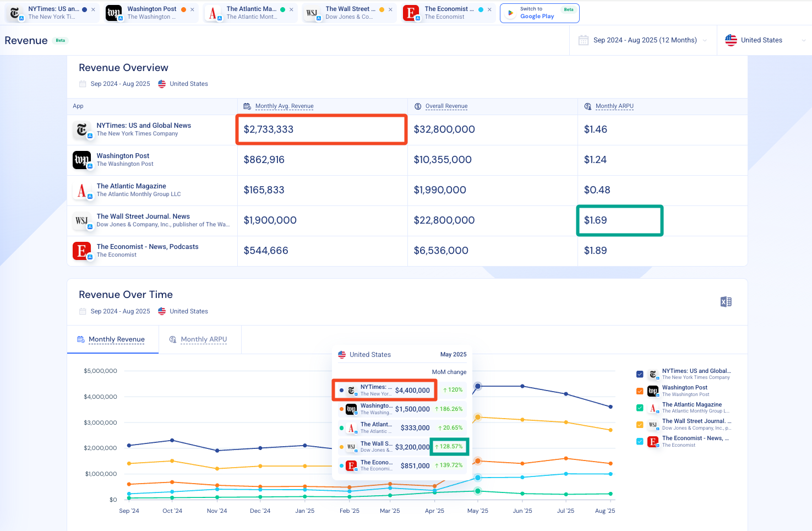
Task: Open the Sep 2024 - Aug 2025 date dropdown
Action: pyautogui.click(x=643, y=40)
